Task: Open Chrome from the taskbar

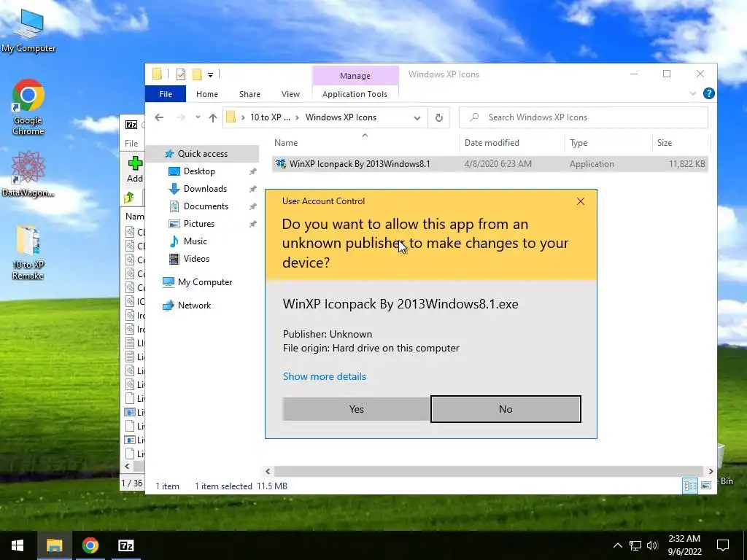Action: click(90, 545)
